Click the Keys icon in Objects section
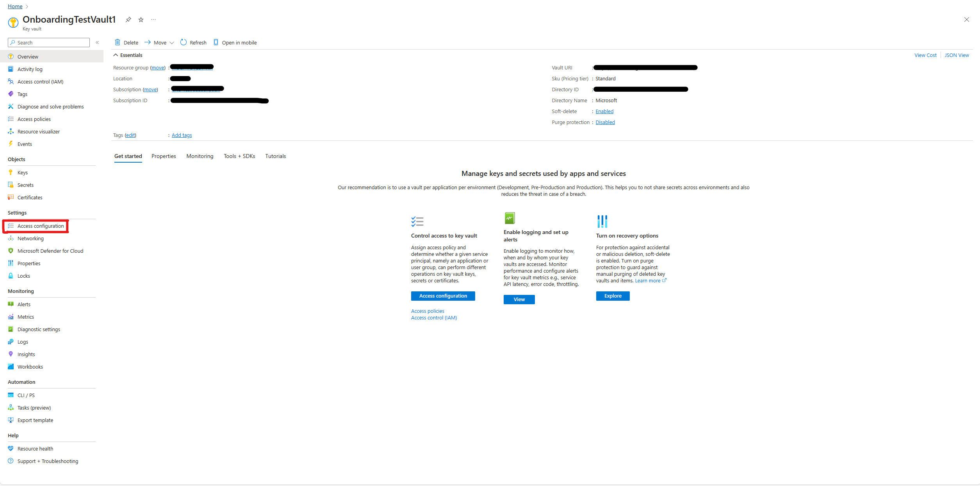 (11, 172)
